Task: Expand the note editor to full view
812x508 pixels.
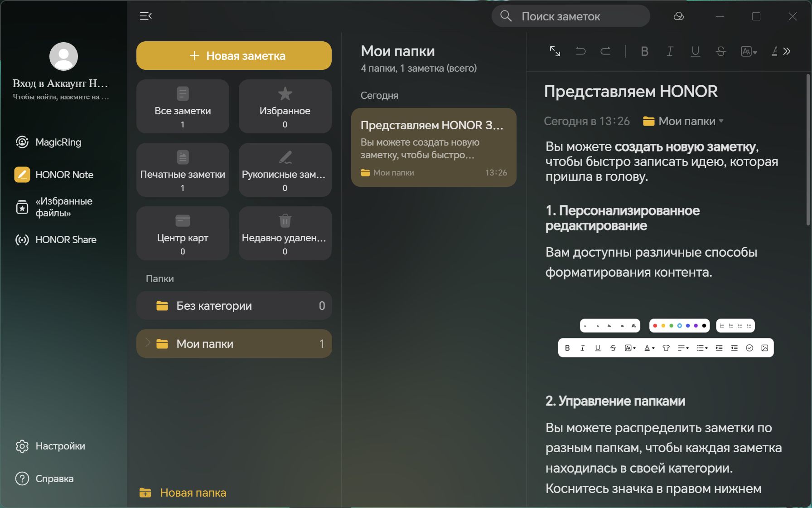Action: tap(555, 51)
